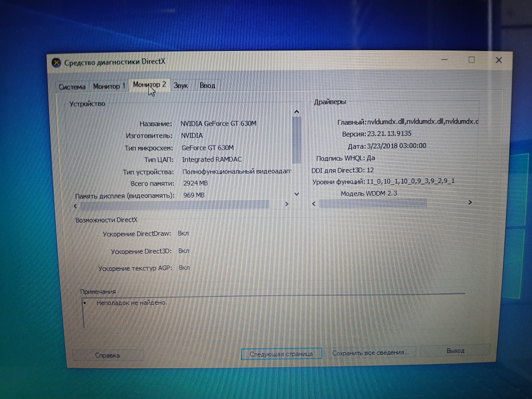Viewport: 532px width, 399px height.
Task: Click the Ускорение DirectDraw label
Action: click(x=137, y=234)
